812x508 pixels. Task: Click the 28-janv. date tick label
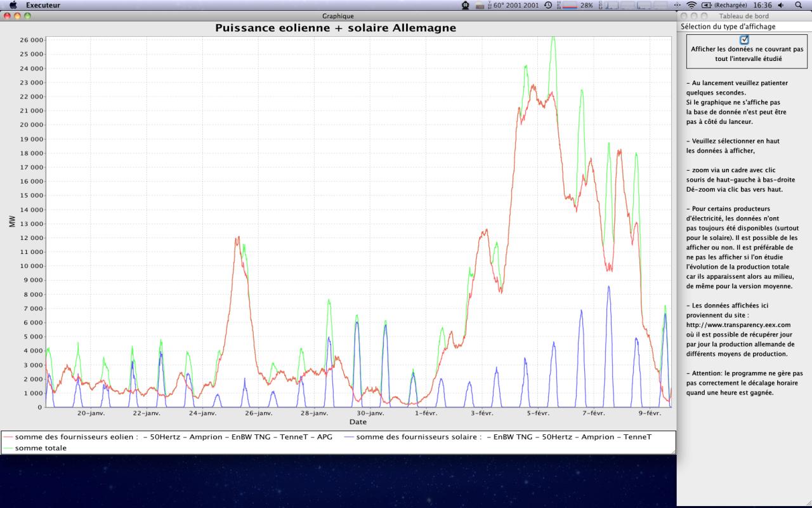pyautogui.click(x=314, y=413)
